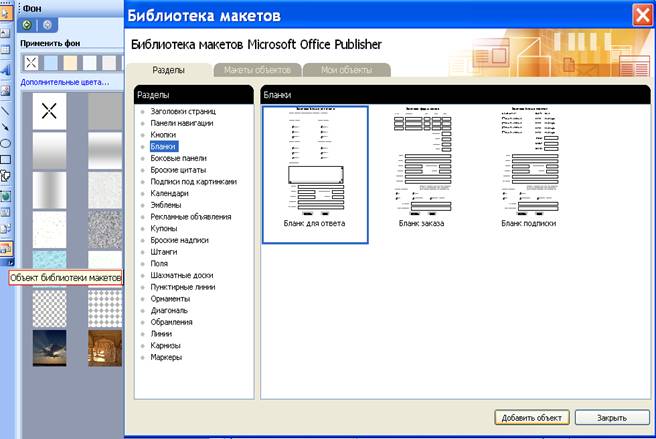
Task: Open toolbar options arrow below Design Gallery icon
Action: (x=10, y=262)
